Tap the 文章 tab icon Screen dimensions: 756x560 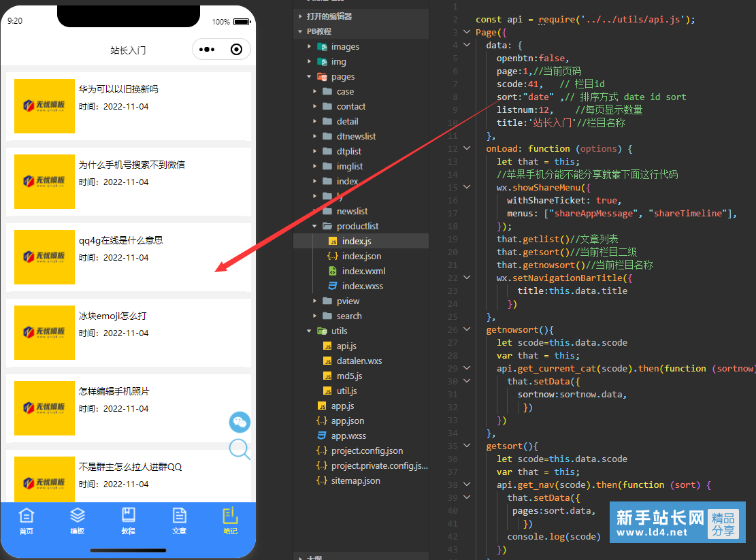click(179, 521)
